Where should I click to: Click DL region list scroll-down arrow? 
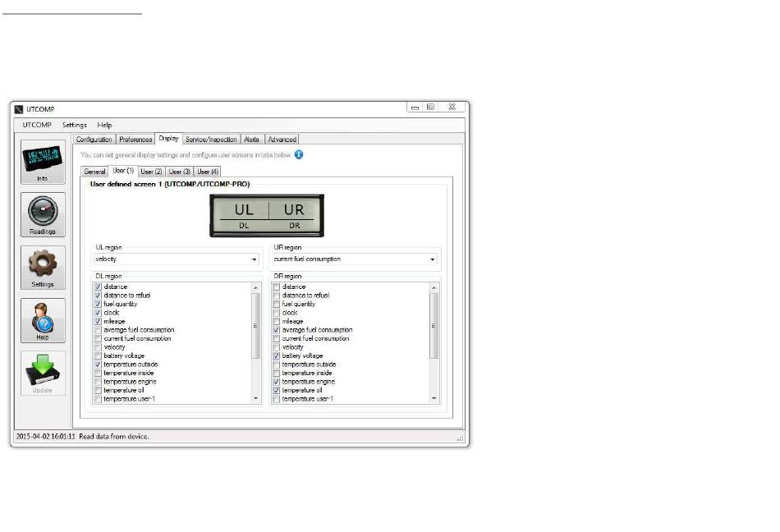pyautogui.click(x=255, y=398)
